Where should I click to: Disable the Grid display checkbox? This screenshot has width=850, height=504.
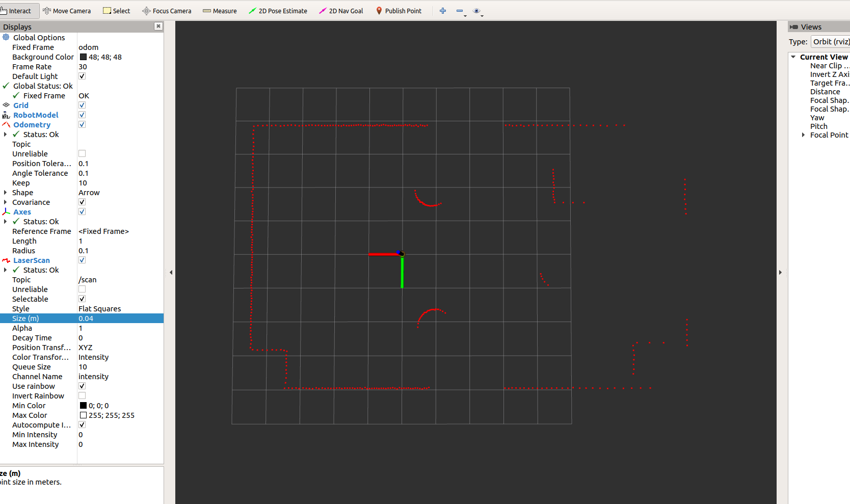pyautogui.click(x=82, y=105)
